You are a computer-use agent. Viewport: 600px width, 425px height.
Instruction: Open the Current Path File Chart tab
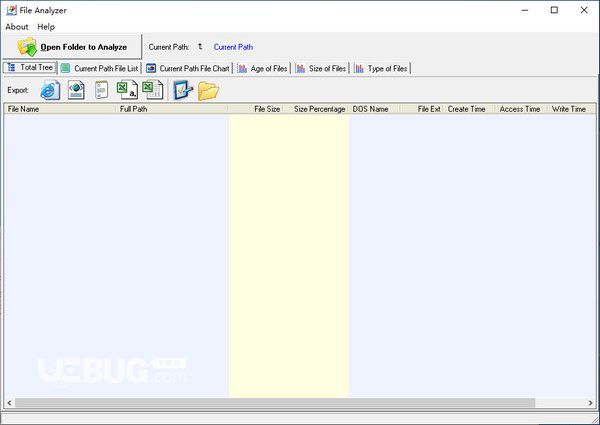point(188,68)
